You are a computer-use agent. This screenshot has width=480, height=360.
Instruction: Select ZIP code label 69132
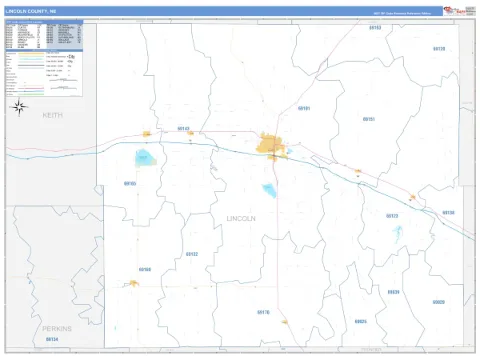(x=192, y=254)
